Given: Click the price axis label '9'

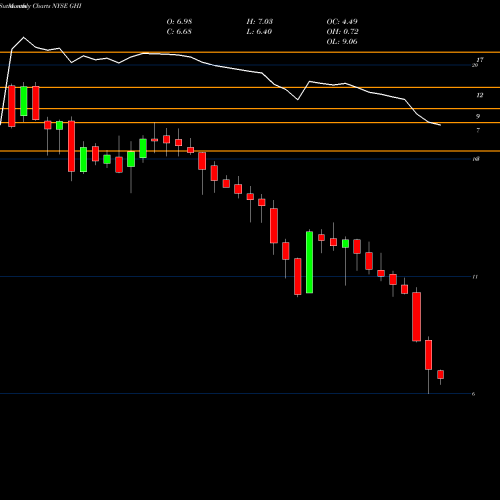Looking at the screenshot, I should [478, 116].
